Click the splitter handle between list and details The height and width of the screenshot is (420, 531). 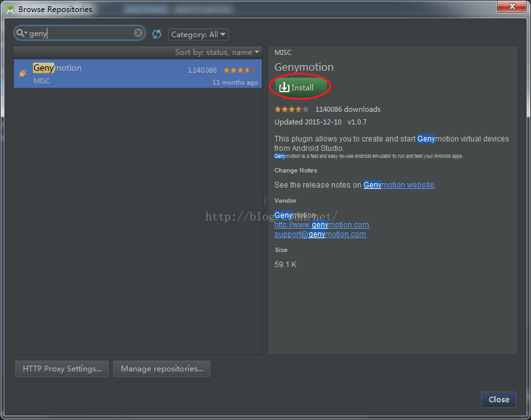tap(265, 200)
